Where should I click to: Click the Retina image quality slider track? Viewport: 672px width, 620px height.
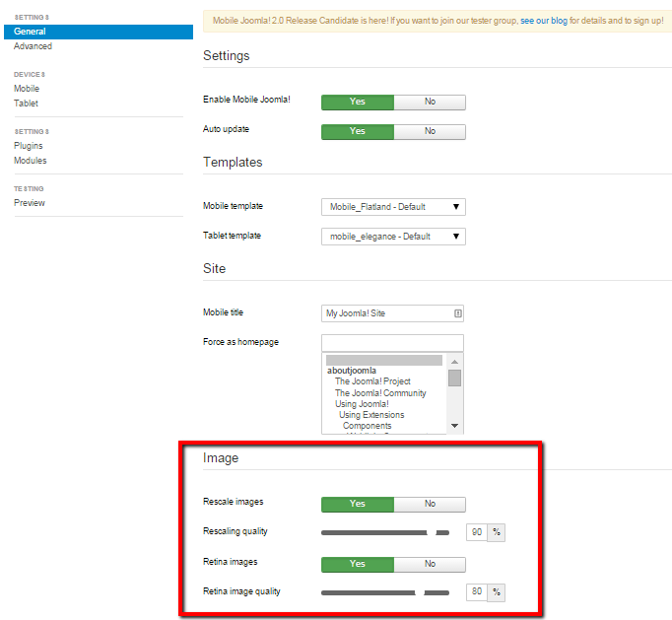(385, 593)
